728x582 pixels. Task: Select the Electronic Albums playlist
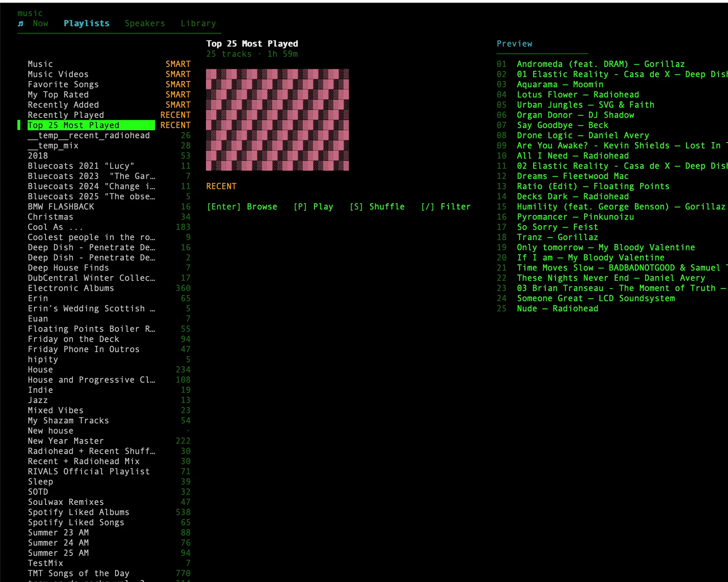click(109, 288)
